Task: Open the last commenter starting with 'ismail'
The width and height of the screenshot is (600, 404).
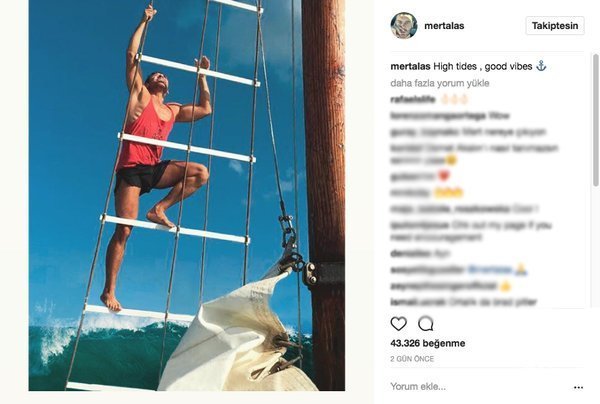Action: tap(402, 300)
